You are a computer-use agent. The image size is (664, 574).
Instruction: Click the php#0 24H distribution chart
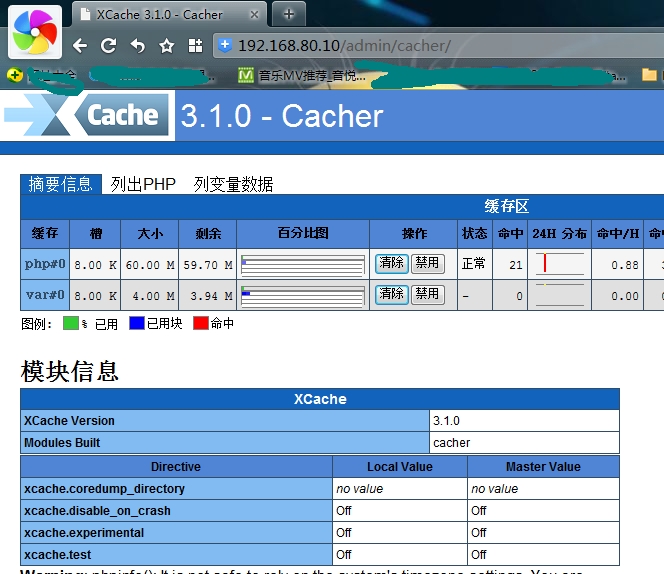(559, 263)
